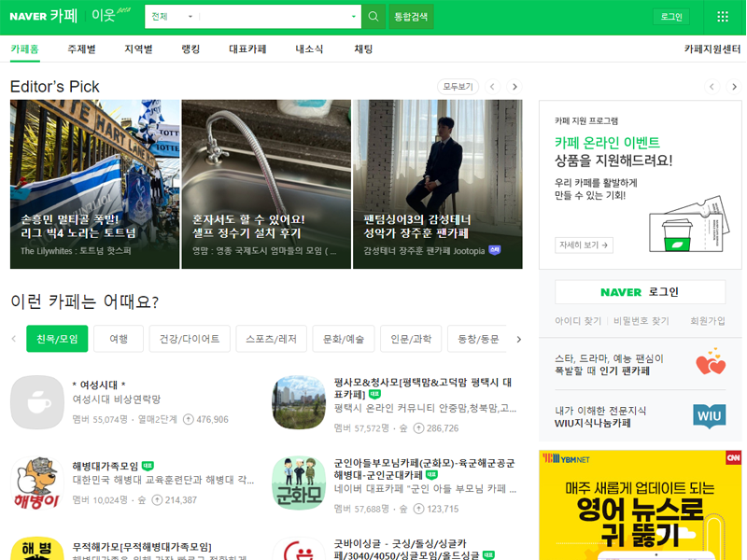Click the 굿바이싱글 cafe icon
The height and width of the screenshot is (560, 747).
pos(299,549)
